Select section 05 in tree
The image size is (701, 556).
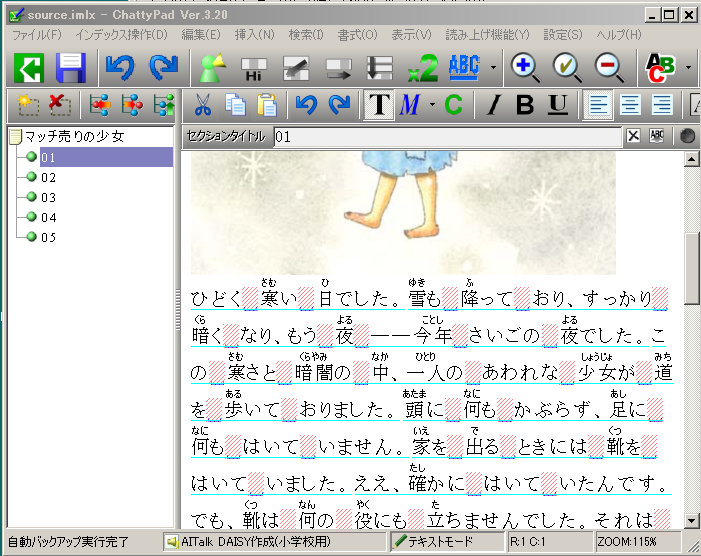(48, 237)
